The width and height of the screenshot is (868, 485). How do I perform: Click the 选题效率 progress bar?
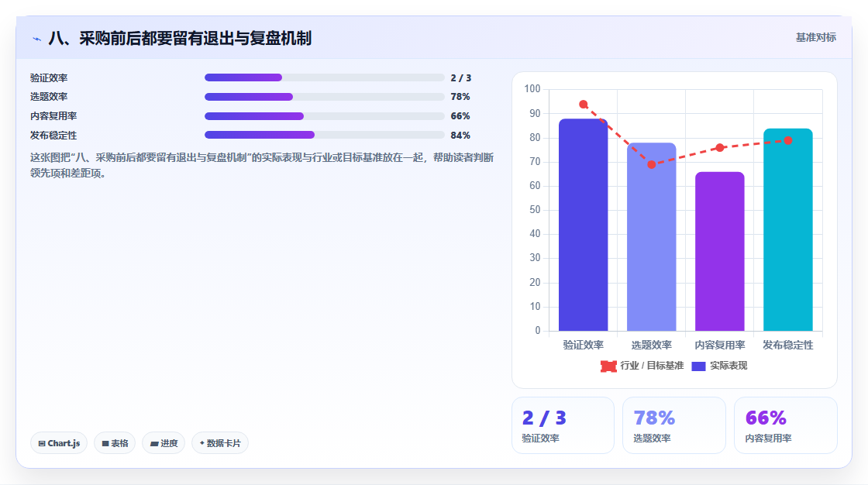[325, 97]
